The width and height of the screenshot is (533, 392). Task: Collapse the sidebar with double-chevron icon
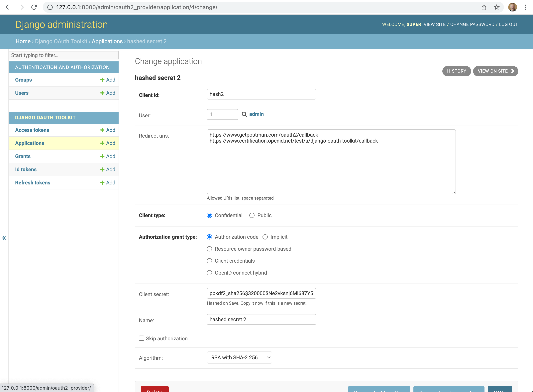coord(4,238)
